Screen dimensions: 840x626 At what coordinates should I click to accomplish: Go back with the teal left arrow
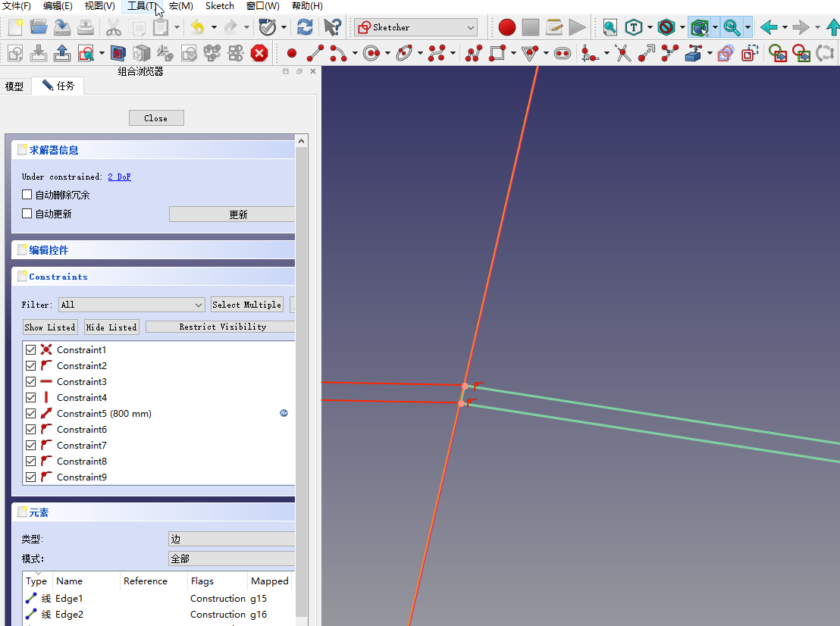tap(769, 27)
